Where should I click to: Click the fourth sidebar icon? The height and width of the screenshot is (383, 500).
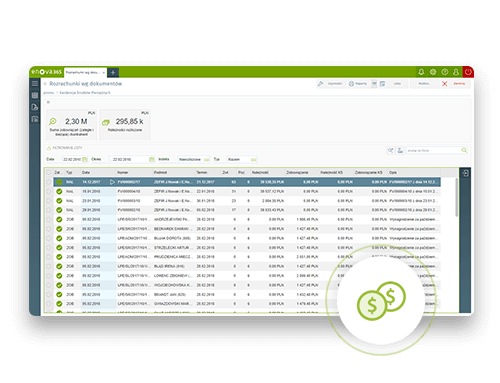[x=35, y=119]
